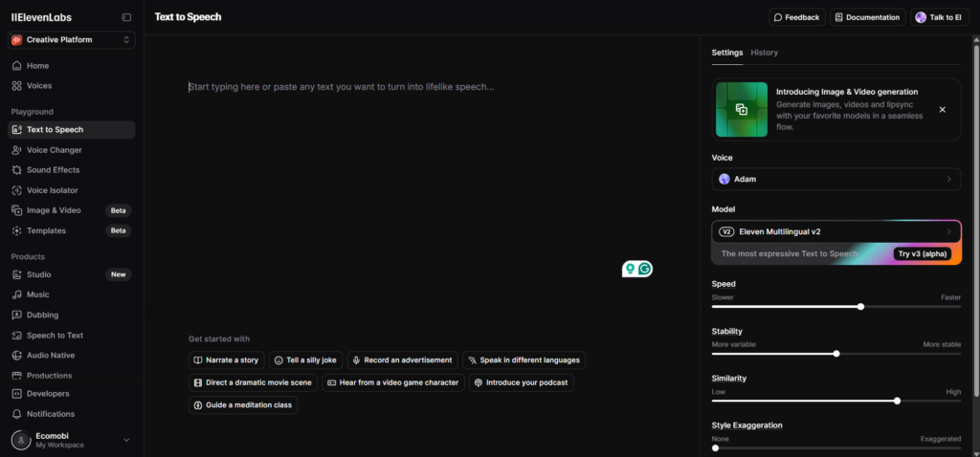Click the green Grammarly extension icon
980x457 pixels.
point(645,270)
